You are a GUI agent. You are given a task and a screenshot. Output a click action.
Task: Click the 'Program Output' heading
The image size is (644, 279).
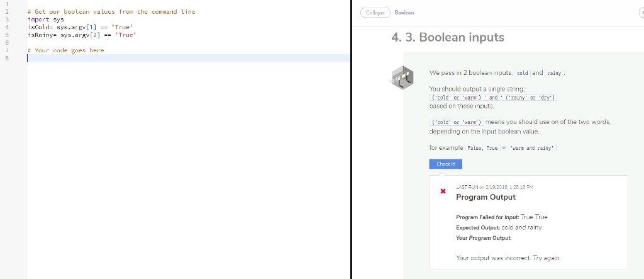pos(486,197)
